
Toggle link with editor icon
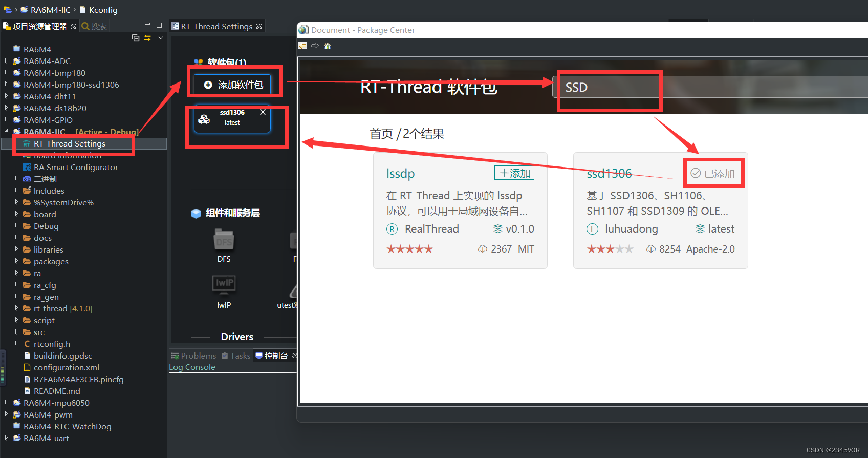point(147,38)
